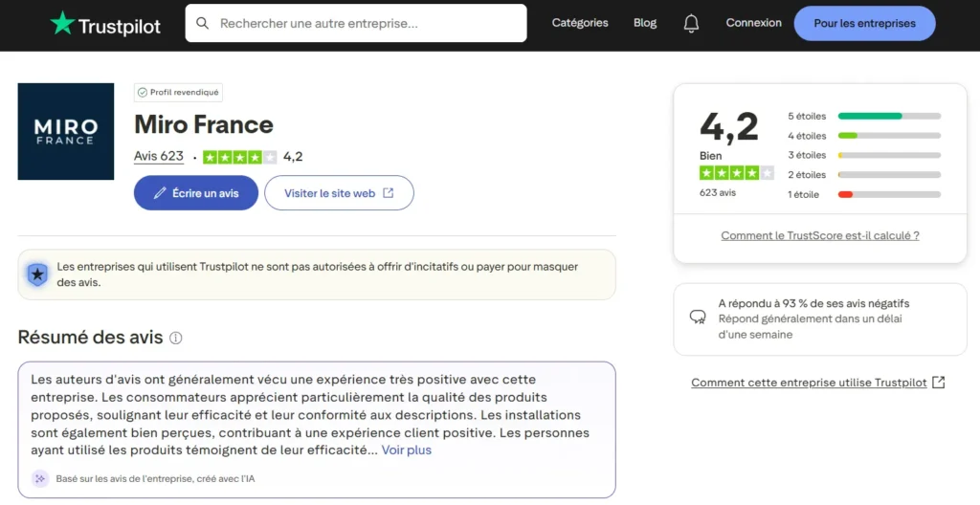Click the Trustpilot star logo
Viewport: 980px width, 505px height.
[x=63, y=24]
